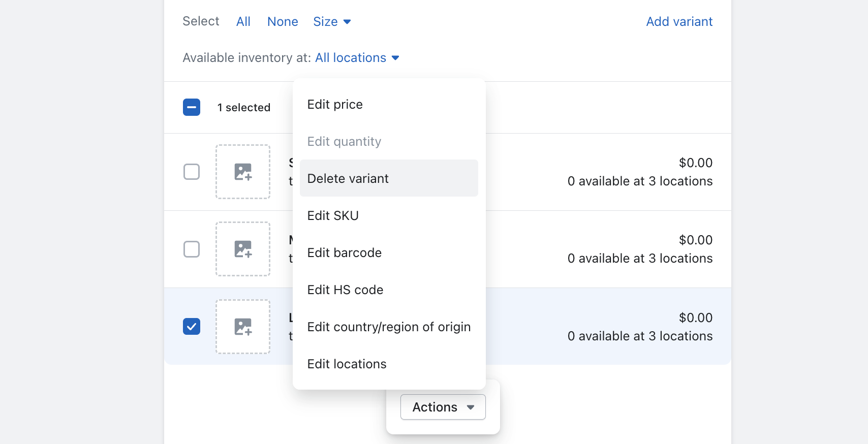The height and width of the screenshot is (444, 868).
Task: Click the None select link
Action: (283, 22)
